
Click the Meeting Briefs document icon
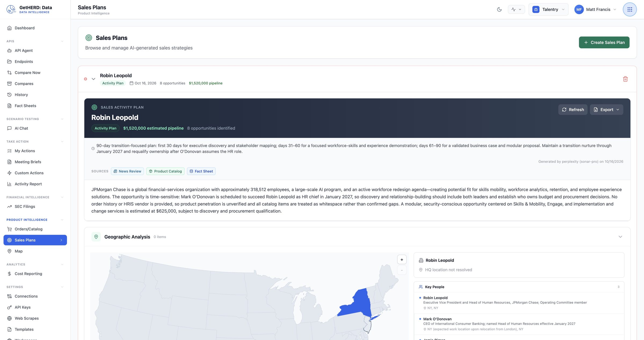[9, 162]
